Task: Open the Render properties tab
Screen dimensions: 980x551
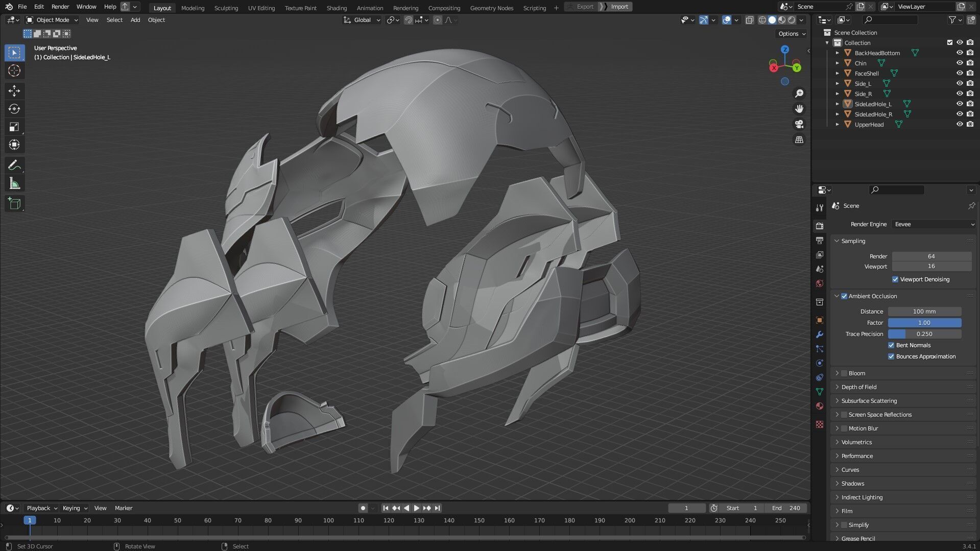Action: click(820, 226)
